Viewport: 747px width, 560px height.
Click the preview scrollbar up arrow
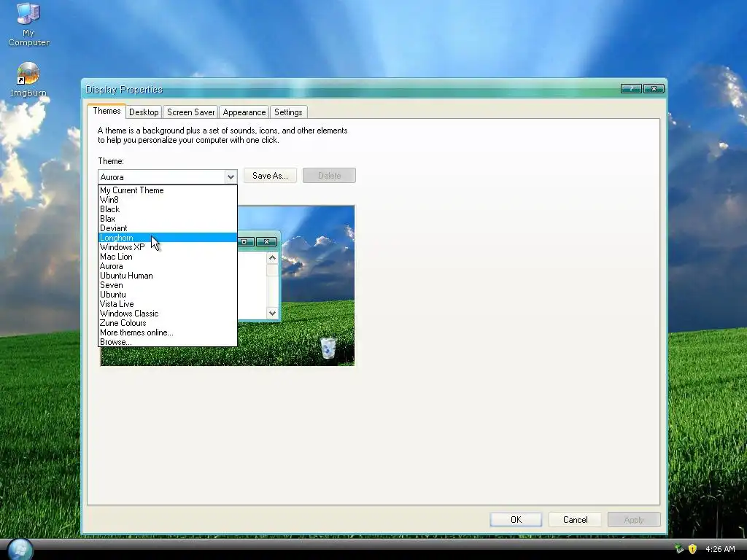273,258
